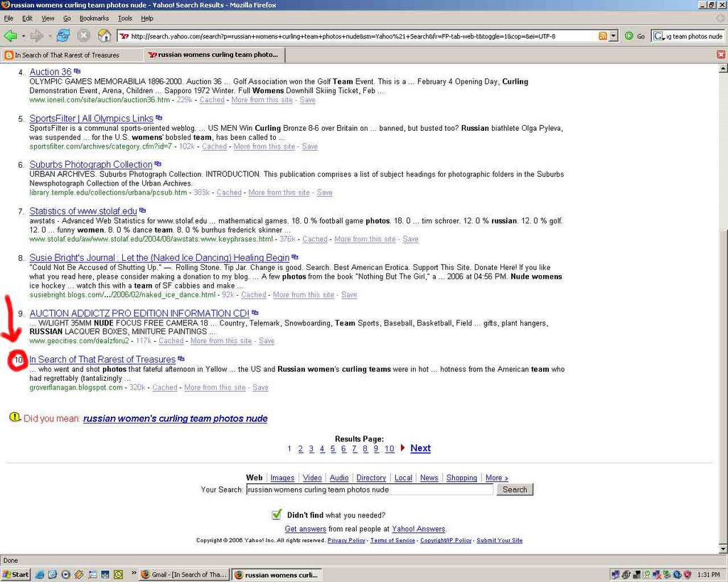Switch to News search
Viewport: 728px width, 582px height.
click(429, 478)
